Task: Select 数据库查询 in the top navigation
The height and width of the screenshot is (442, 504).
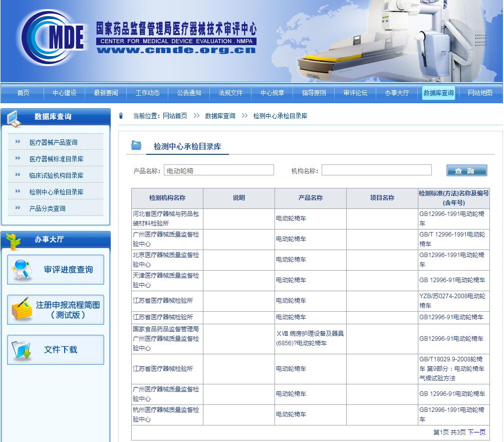Action: click(438, 93)
